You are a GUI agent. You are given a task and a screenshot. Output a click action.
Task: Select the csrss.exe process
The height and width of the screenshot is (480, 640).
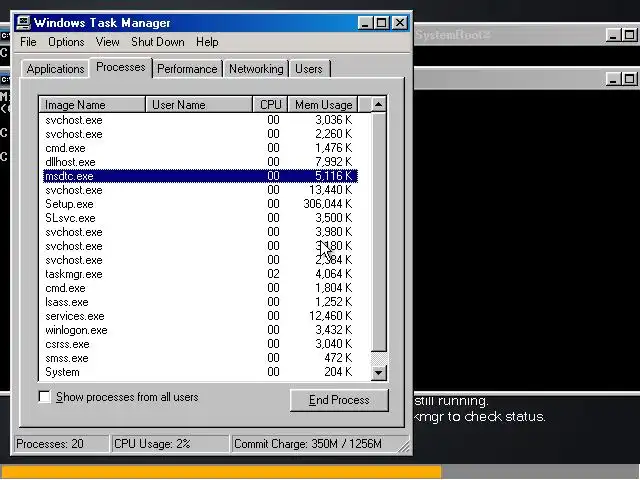click(x=200, y=344)
